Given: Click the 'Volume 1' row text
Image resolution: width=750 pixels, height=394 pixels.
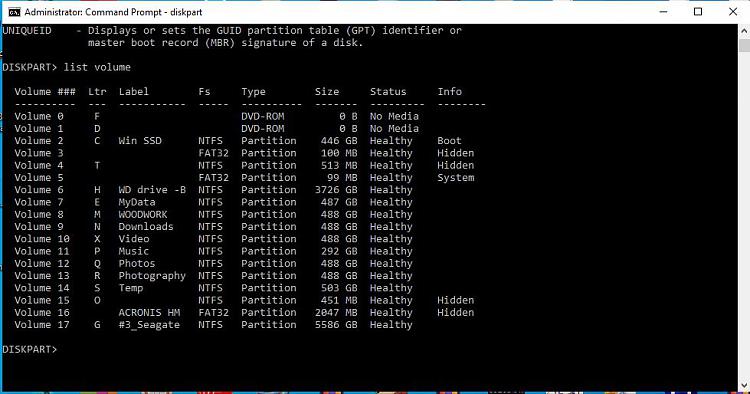Looking at the screenshot, I should tap(39, 129).
